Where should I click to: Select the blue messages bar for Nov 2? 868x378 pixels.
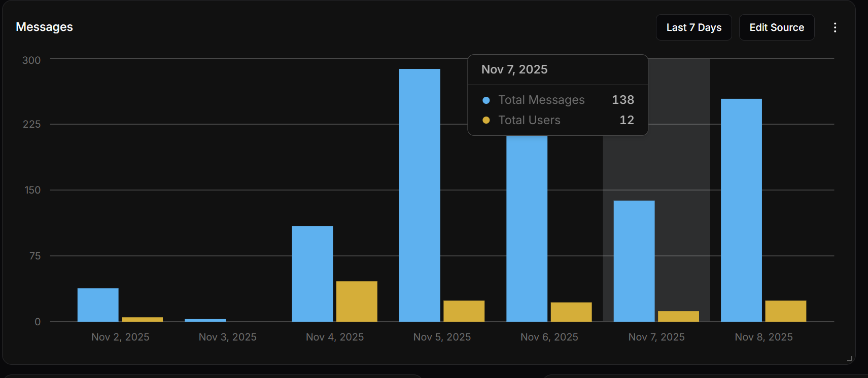[98, 305]
